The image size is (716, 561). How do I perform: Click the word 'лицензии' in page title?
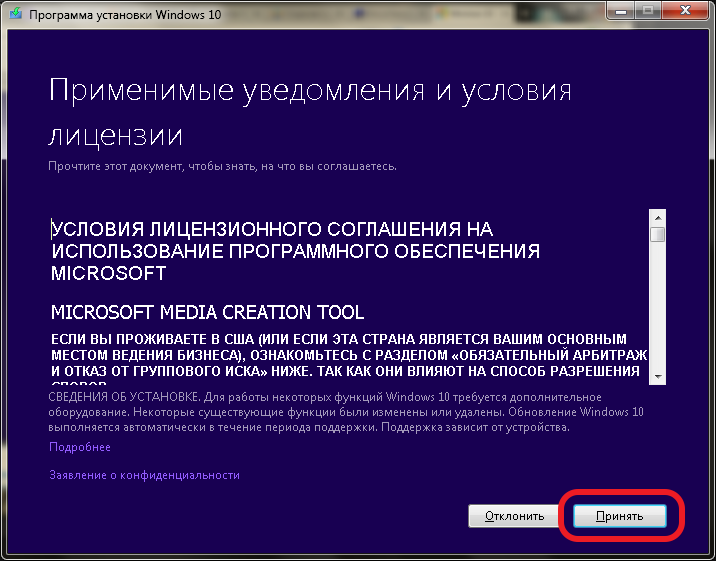(x=116, y=135)
